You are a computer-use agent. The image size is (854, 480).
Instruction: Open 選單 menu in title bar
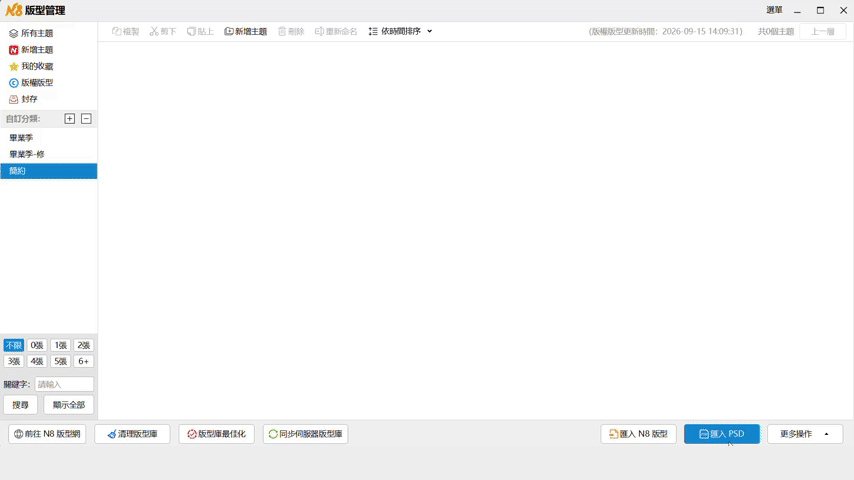click(x=774, y=10)
